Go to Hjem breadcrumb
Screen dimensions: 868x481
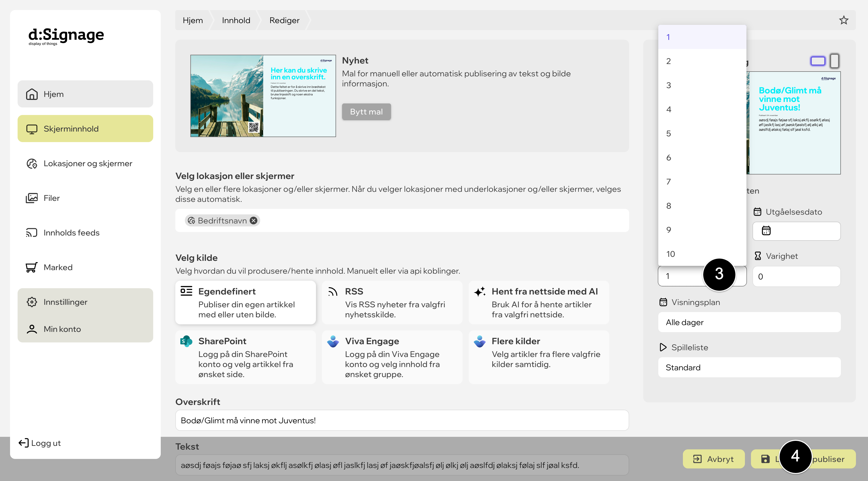193,20
